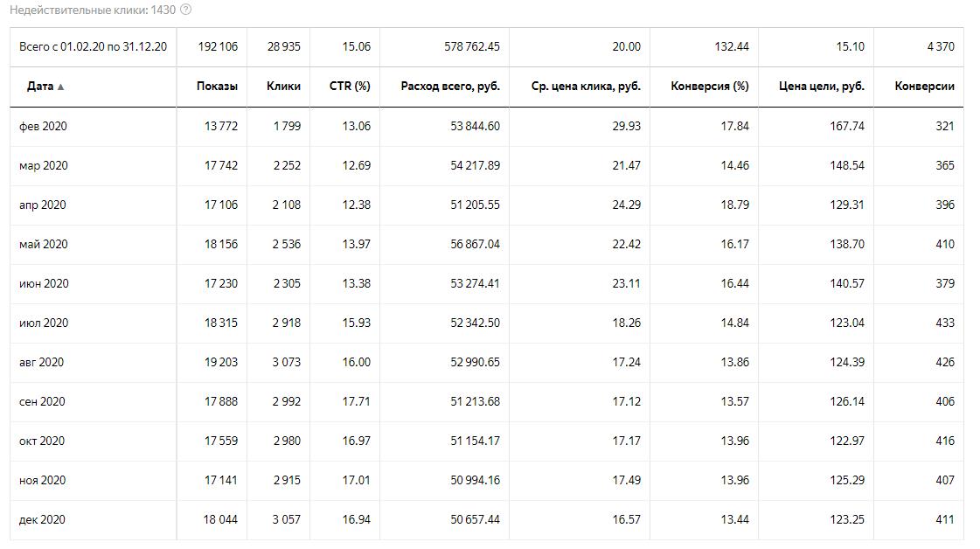980x549 pixels.
Task: Sort by Ср. цена клика, руб. header
Action: tap(586, 86)
